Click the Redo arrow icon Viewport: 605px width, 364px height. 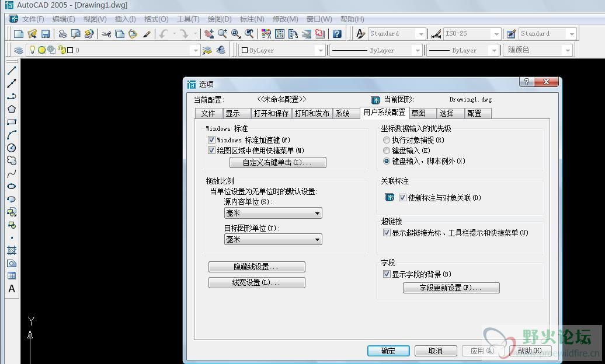(x=184, y=34)
